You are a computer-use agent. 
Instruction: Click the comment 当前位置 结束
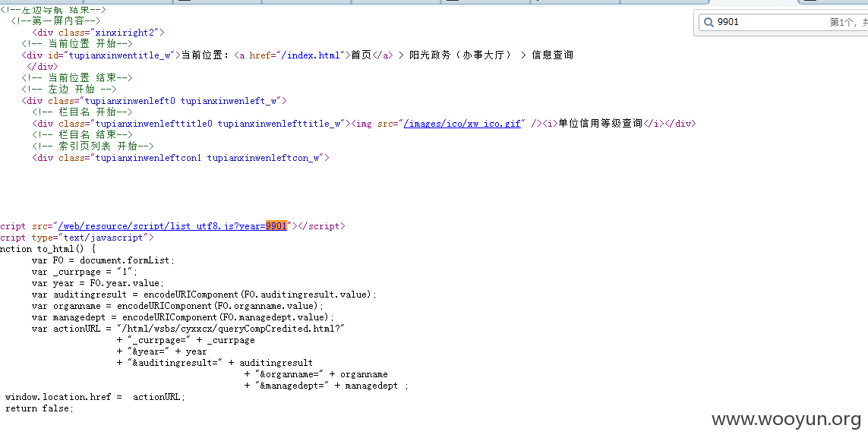tap(77, 77)
